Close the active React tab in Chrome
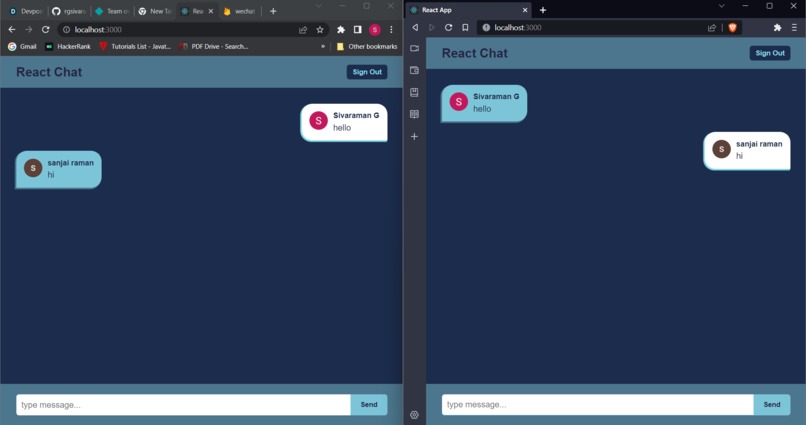 pyautogui.click(x=211, y=11)
